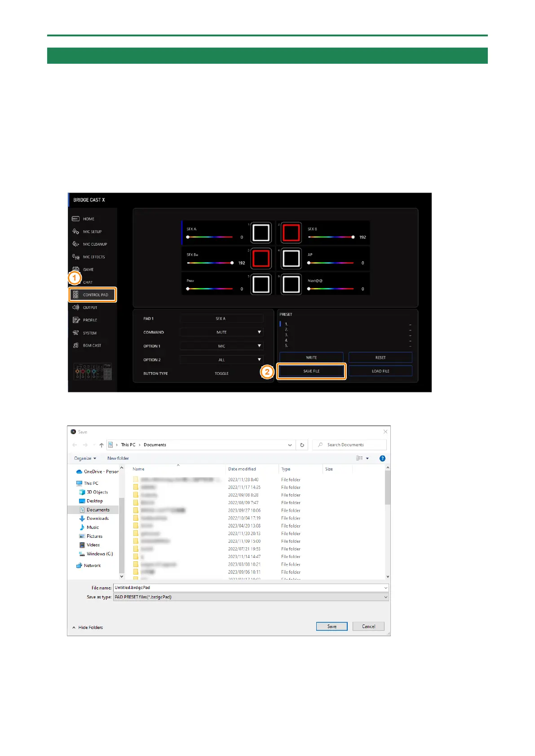Select pad 1 square for SFX A

261,233
